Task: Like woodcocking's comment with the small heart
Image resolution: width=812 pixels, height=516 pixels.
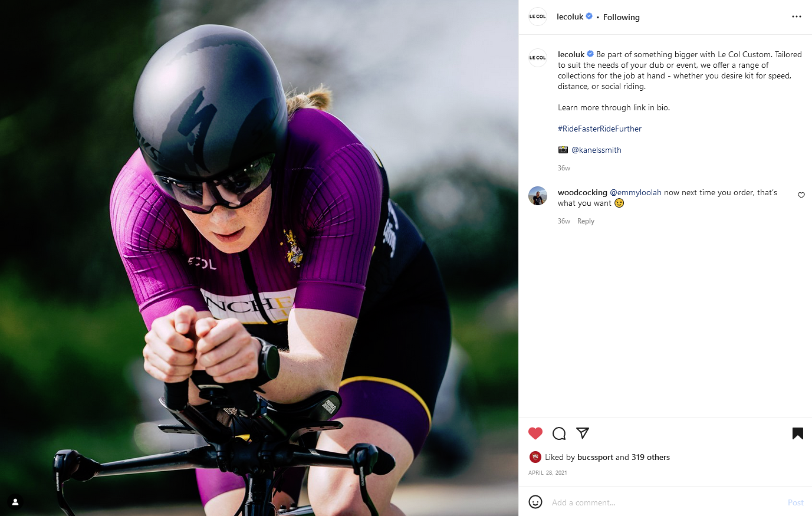Action: (801, 195)
